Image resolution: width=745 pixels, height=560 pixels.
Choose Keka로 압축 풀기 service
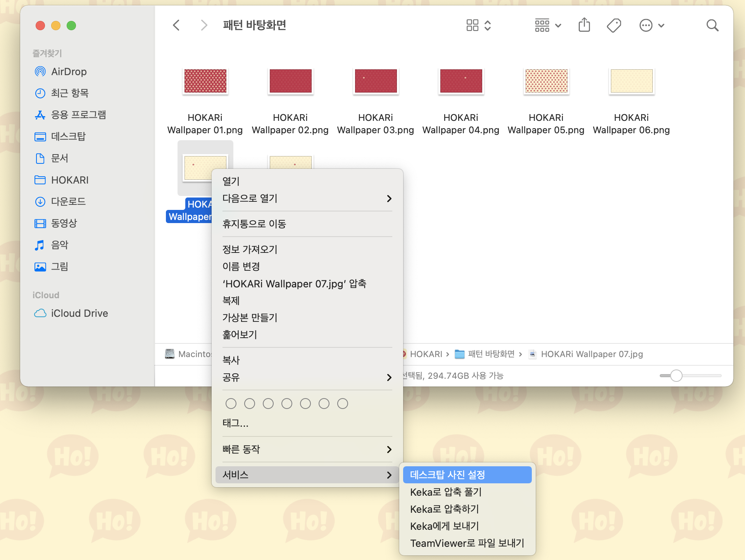(x=467, y=492)
